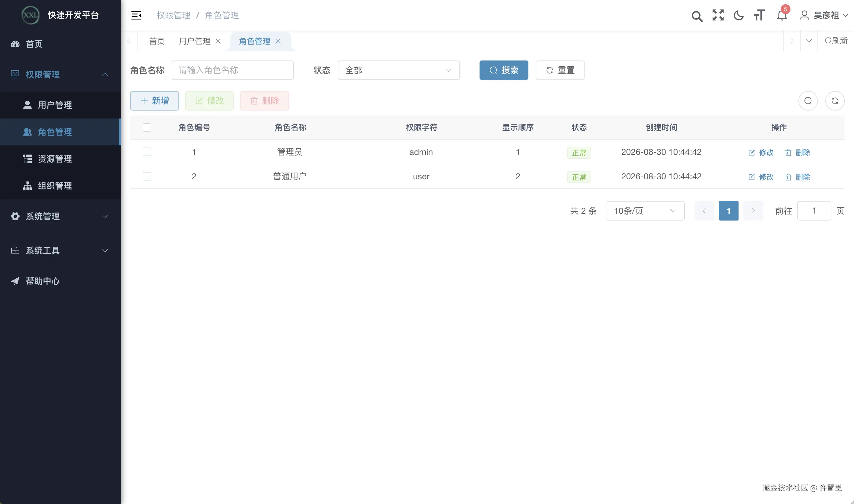This screenshot has height=504, width=854.
Task: Click the 权限字符 column header
Action: point(422,127)
